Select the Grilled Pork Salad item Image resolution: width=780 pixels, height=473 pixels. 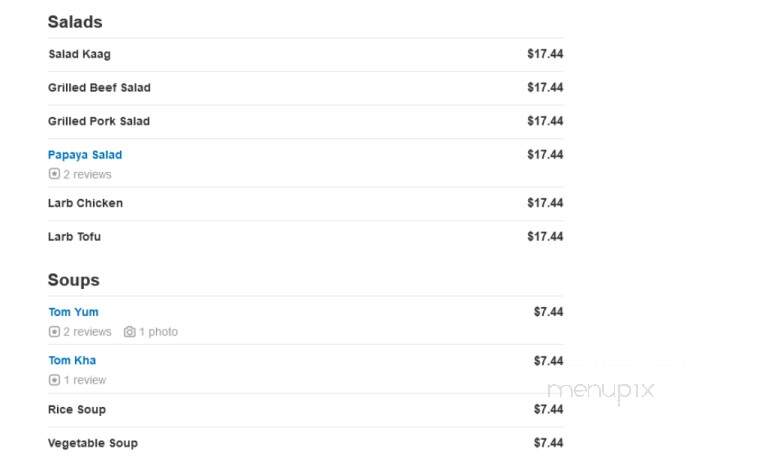coord(305,121)
